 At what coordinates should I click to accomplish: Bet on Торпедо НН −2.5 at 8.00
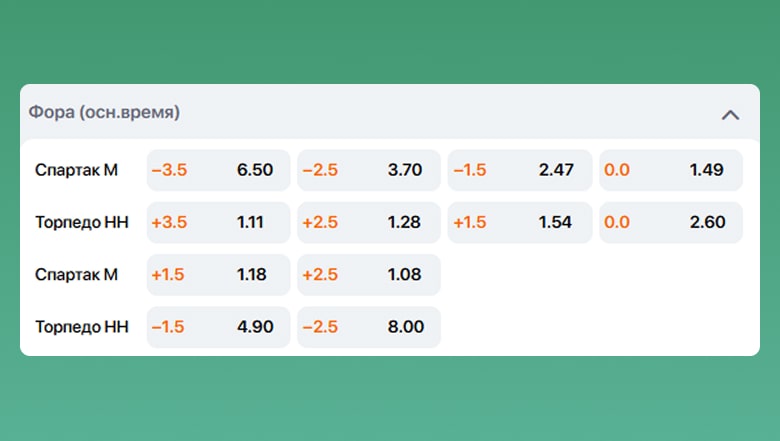(368, 327)
